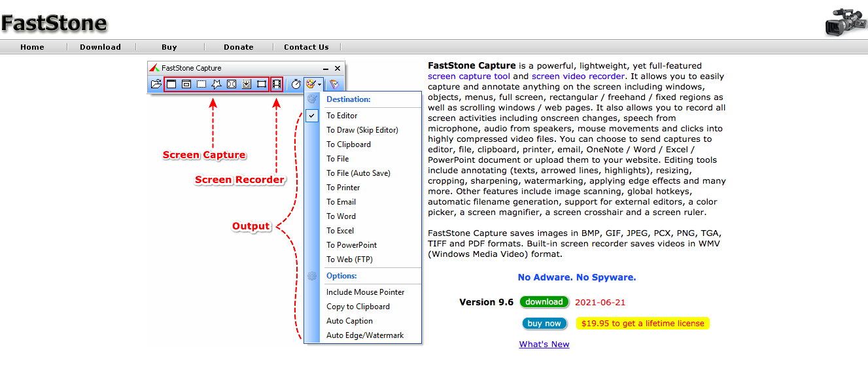This screenshot has height=370, width=868.
Task: Click the Open File folder icon
Action: (x=156, y=84)
